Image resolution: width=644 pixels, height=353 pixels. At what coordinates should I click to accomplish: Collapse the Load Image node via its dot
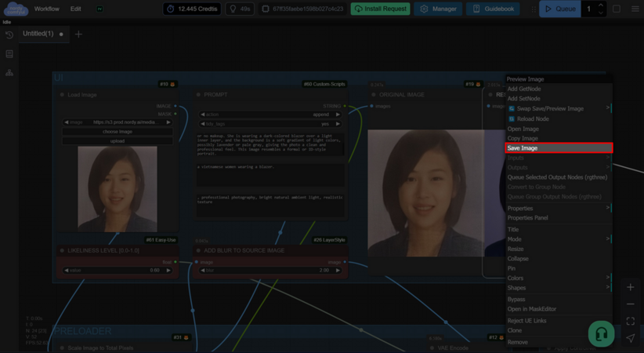point(63,95)
